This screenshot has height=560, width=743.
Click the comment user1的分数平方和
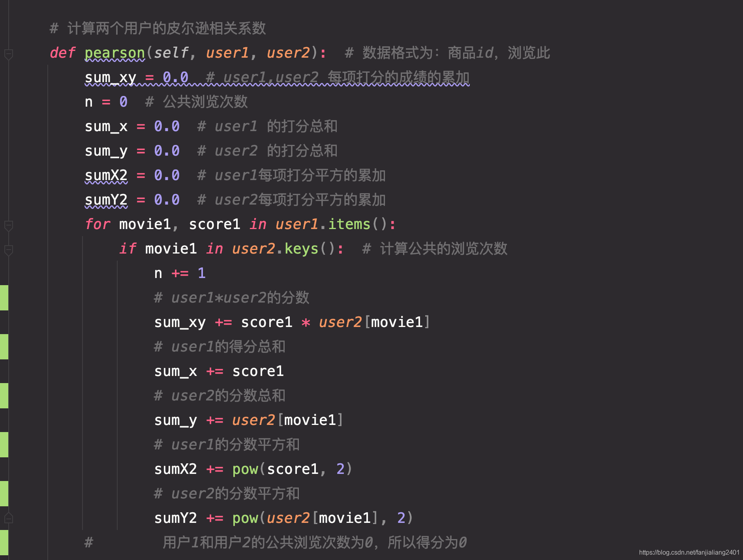227,445
